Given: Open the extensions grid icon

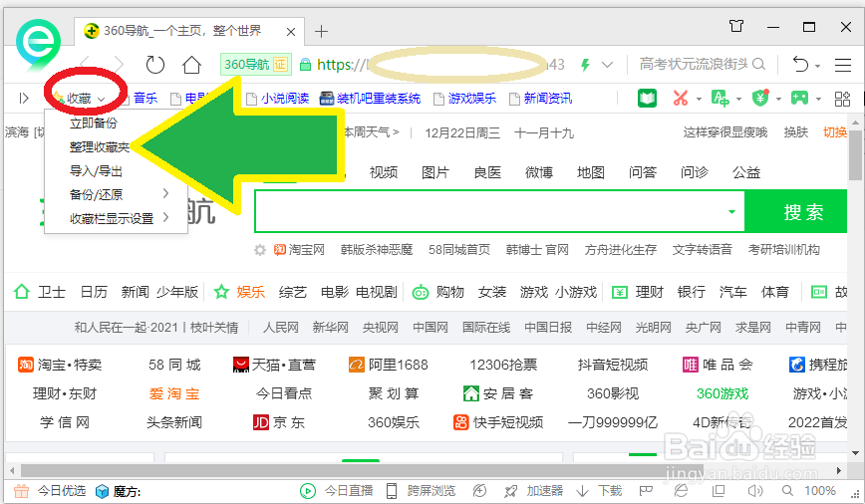Looking at the screenshot, I should 842,99.
